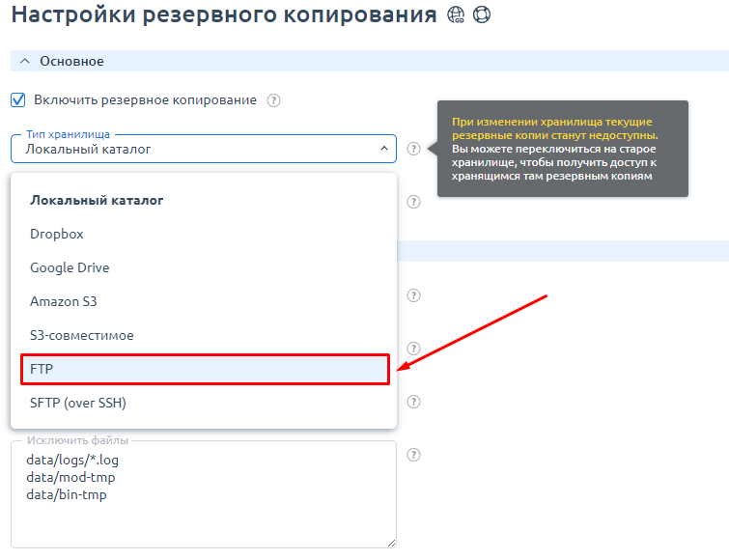This screenshot has width=729, height=560.
Task: Select Google Drive option in list
Action: pyautogui.click(x=70, y=267)
